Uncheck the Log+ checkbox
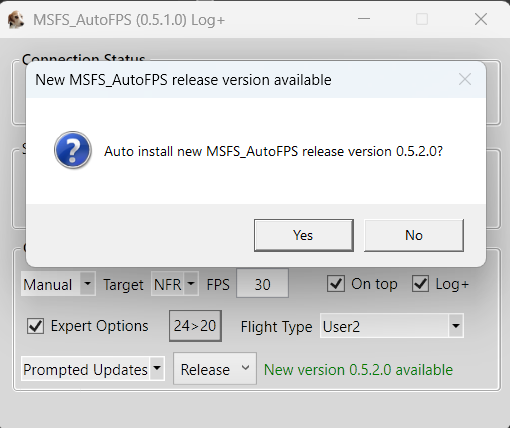Screen dimensions: 510x428 420,284
